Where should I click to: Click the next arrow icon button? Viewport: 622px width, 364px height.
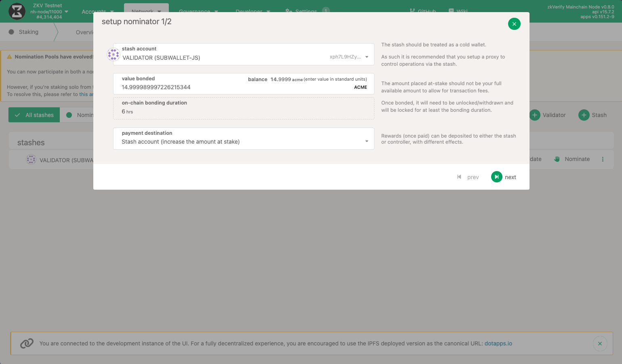pos(496,177)
